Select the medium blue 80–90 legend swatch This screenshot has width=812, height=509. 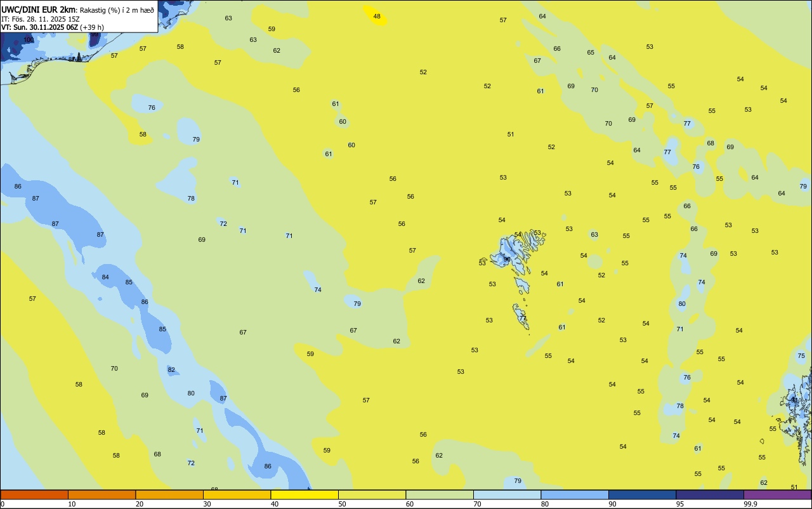point(575,494)
